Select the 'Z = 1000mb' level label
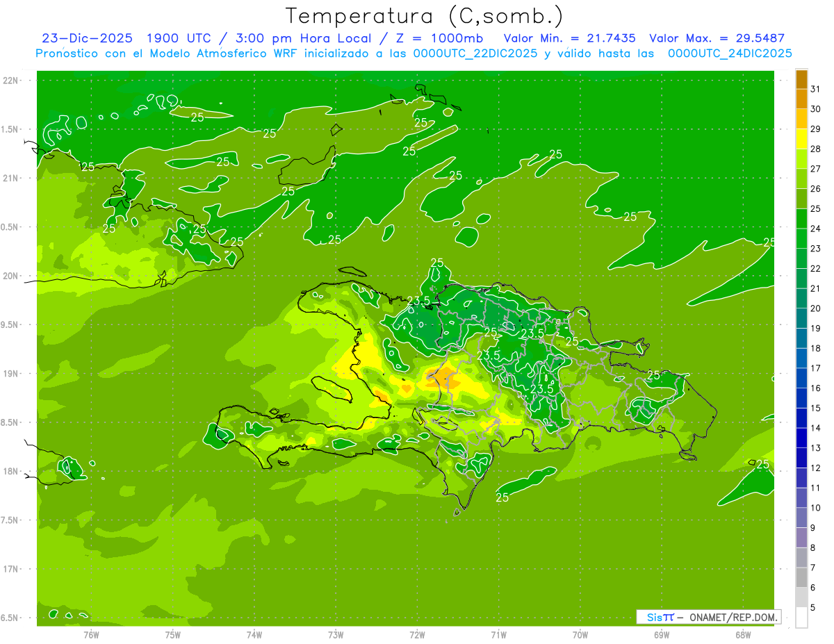 (x=441, y=38)
